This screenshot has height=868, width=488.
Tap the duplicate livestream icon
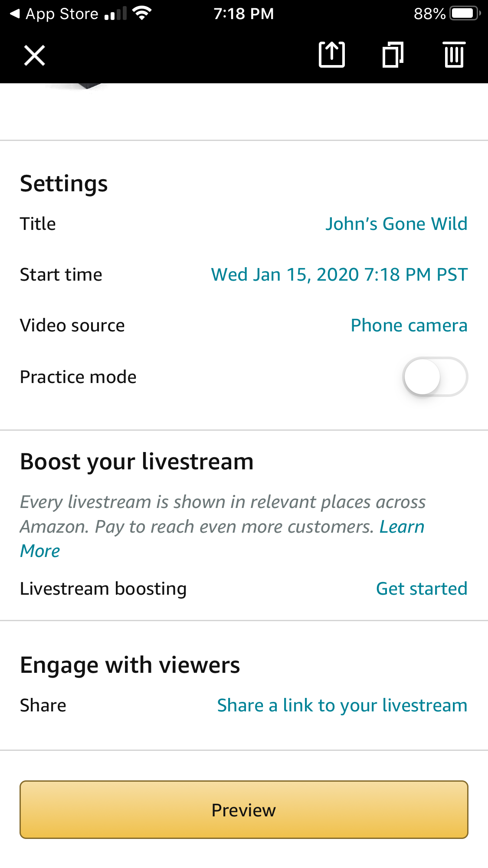393,55
